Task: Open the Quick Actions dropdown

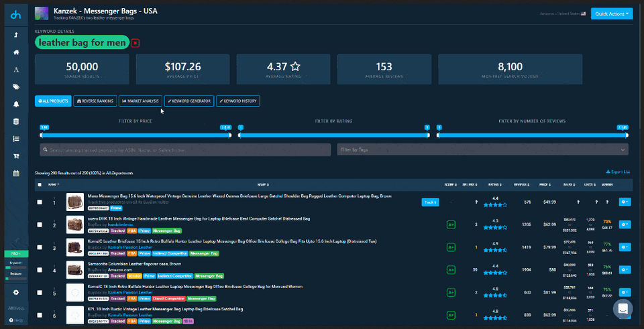Action: [x=611, y=13]
